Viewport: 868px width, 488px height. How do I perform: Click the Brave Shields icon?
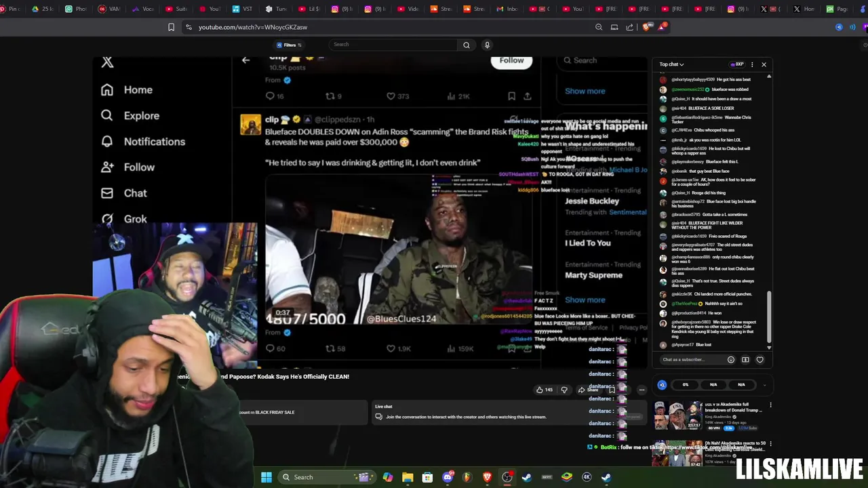(x=646, y=27)
